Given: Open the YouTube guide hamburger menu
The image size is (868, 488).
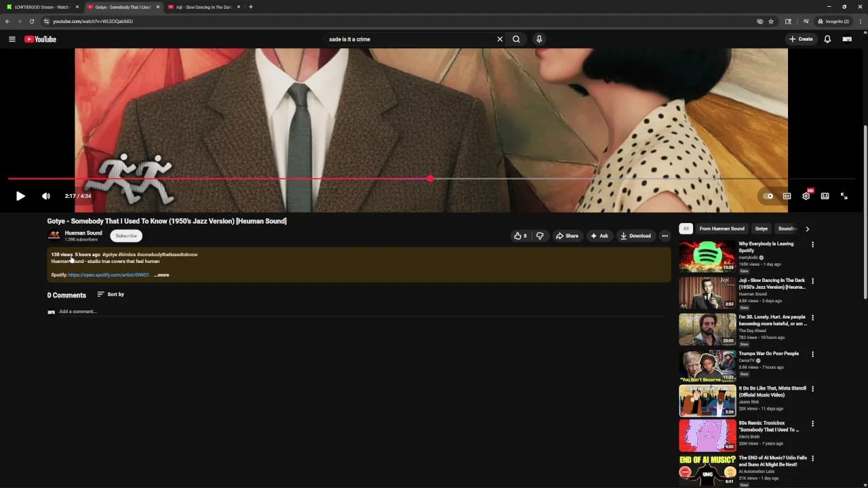Looking at the screenshot, I should click(12, 39).
